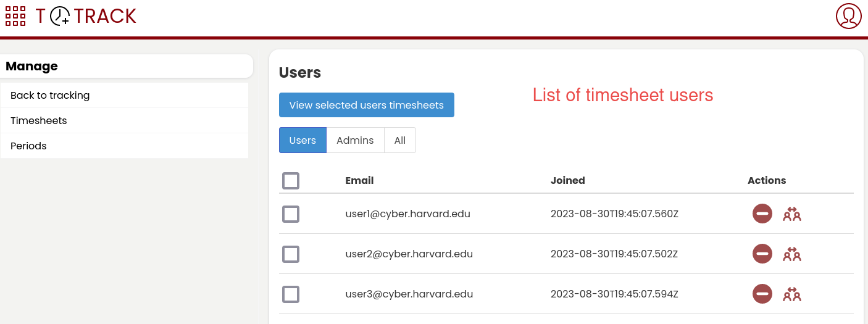Select the Users filter tab
Image resolution: width=868 pixels, height=324 pixels.
(303, 140)
